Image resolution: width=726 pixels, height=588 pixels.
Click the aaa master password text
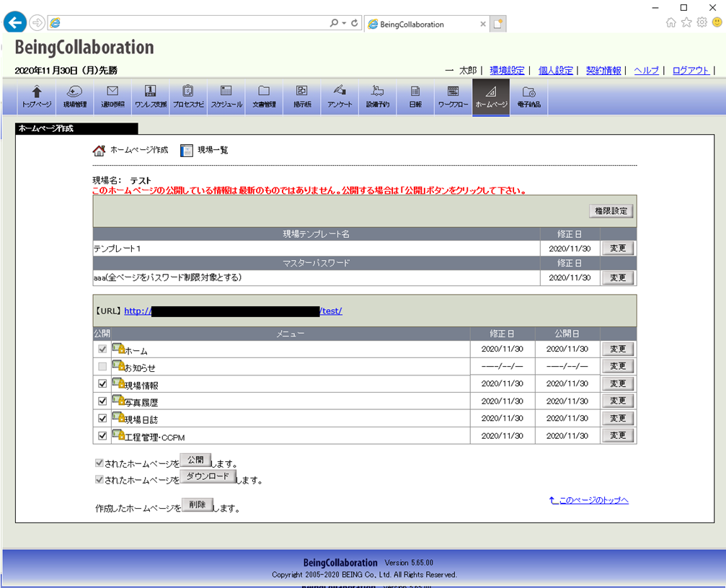(x=167, y=277)
